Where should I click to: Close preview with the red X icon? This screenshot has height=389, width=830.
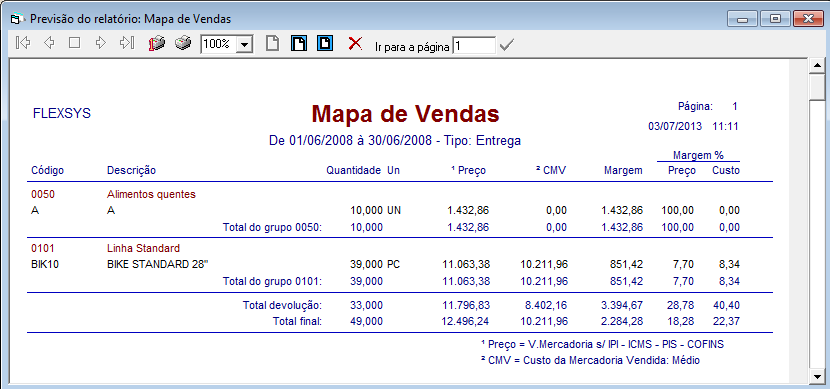coord(355,43)
